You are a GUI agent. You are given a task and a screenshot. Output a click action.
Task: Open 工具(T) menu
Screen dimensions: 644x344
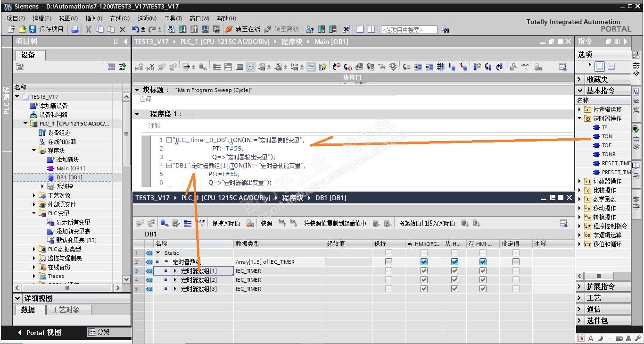[x=173, y=18]
